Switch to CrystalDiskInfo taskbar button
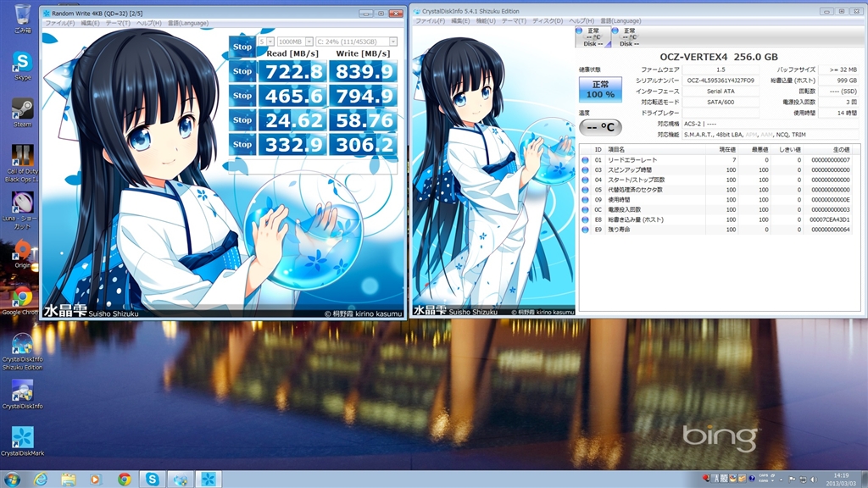The image size is (868, 488). pyautogui.click(x=181, y=480)
